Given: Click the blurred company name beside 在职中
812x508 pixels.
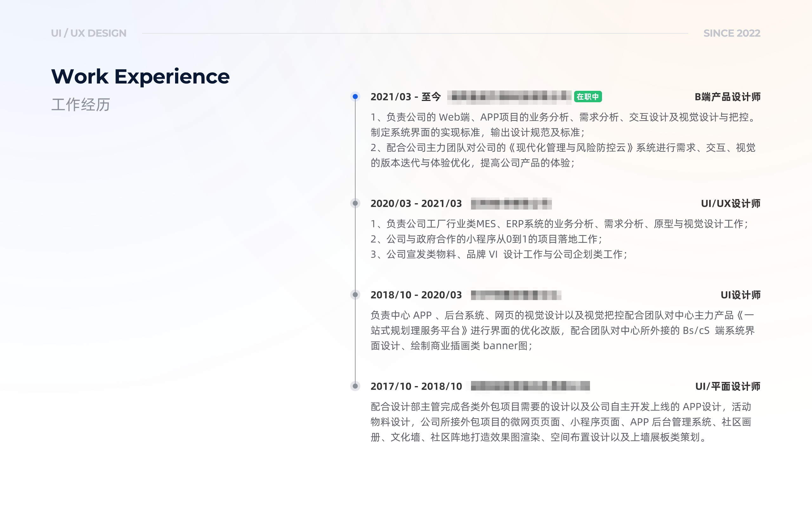Looking at the screenshot, I should [509, 97].
